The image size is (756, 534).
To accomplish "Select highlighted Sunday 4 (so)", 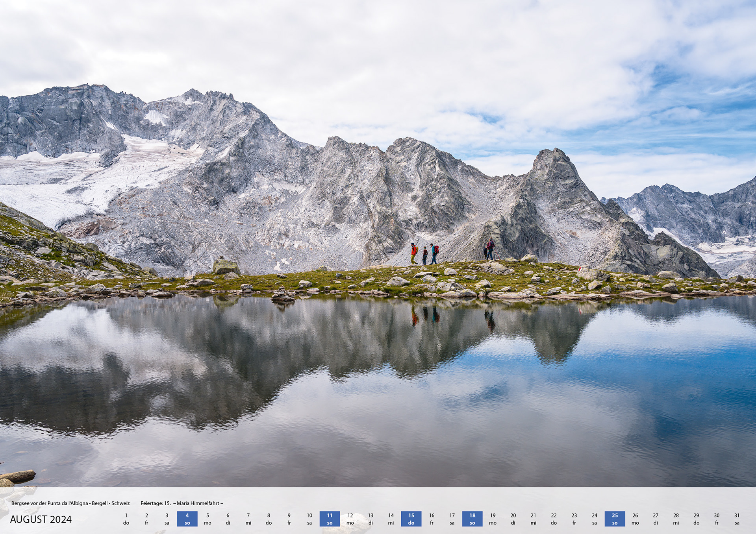I will (187, 519).
